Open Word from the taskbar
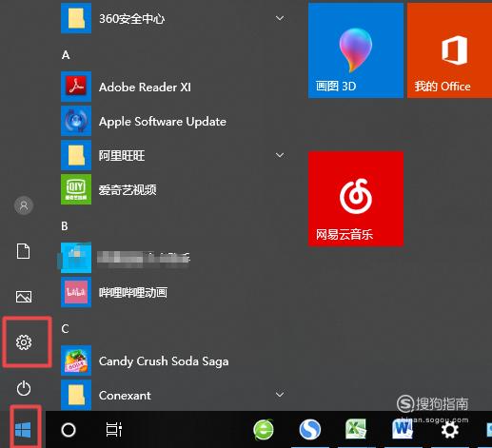 pos(403,429)
